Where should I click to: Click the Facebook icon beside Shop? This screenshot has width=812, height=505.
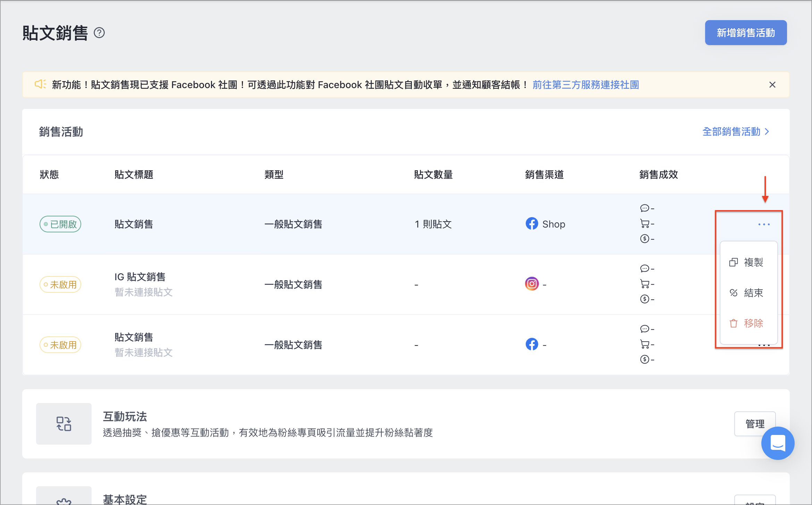532,224
